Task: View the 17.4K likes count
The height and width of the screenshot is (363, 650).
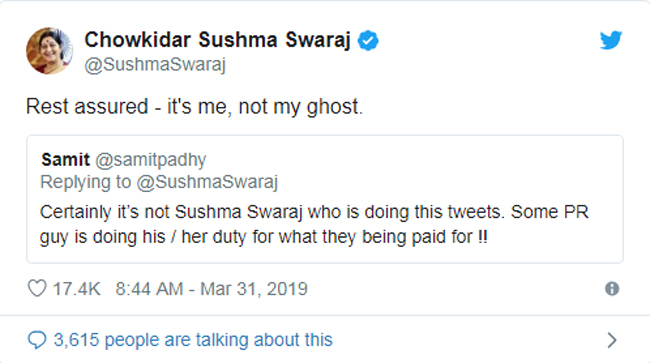Action: (x=77, y=289)
